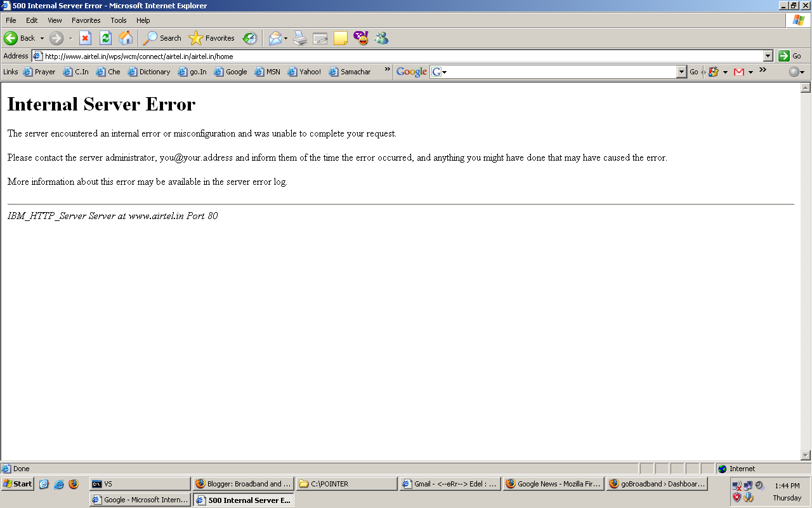
Task: Open the Samachar link in Links bar
Action: (350, 72)
